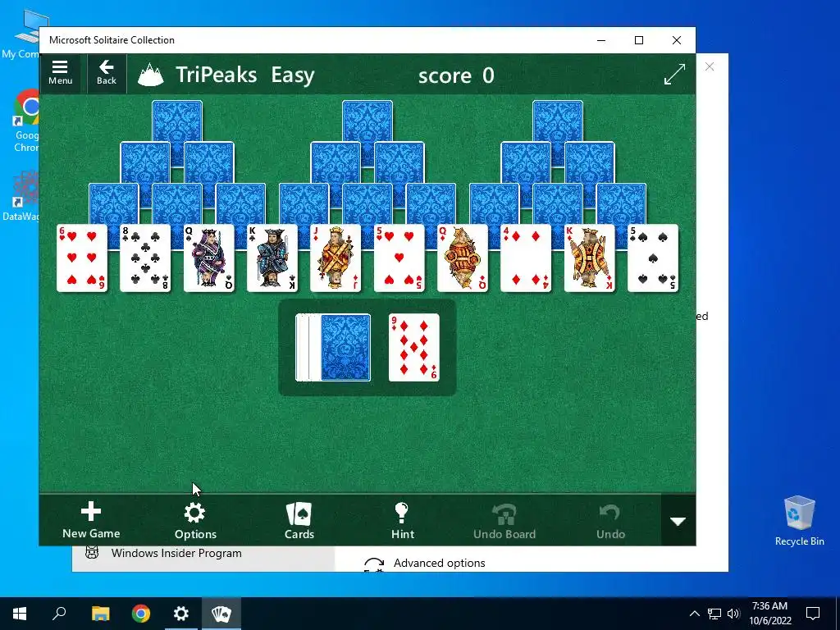840x630 pixels.
Task: Click the TriPeaks mountain logo
Action: tap(151, 75)
